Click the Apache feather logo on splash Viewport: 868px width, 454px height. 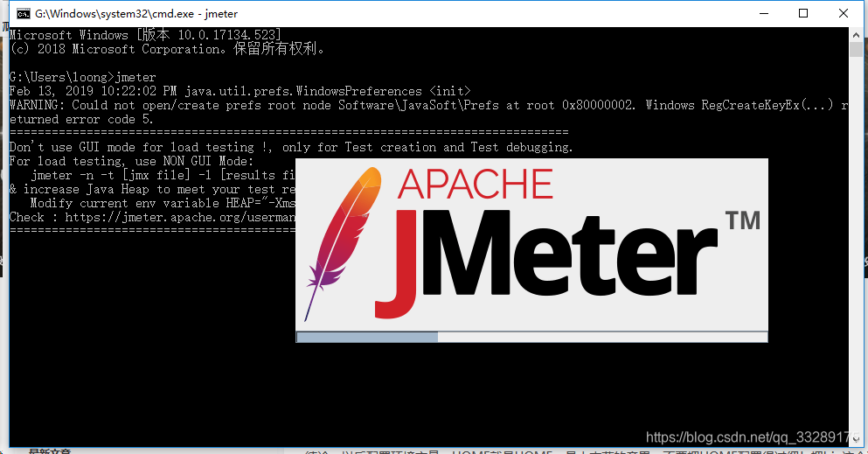[x=344, y=243]
